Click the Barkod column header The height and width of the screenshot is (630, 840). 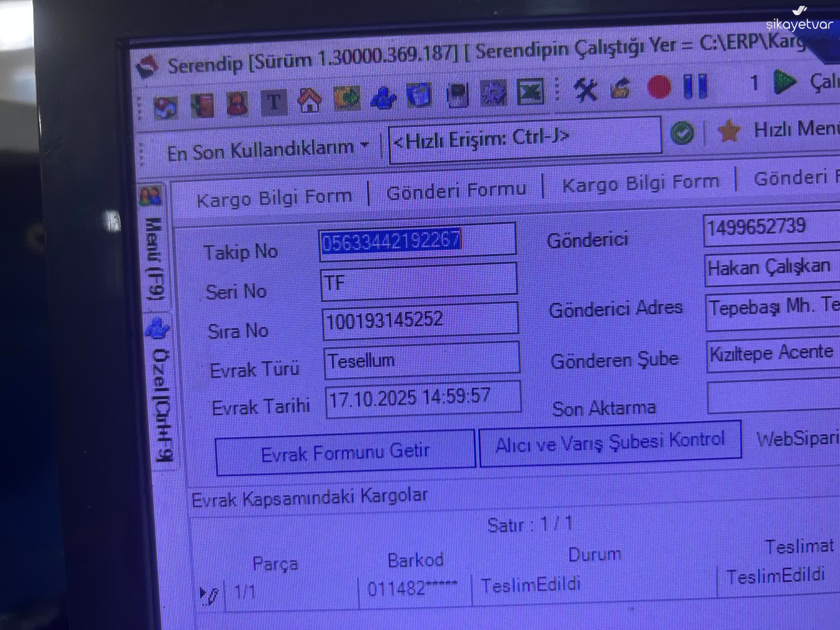415,560
